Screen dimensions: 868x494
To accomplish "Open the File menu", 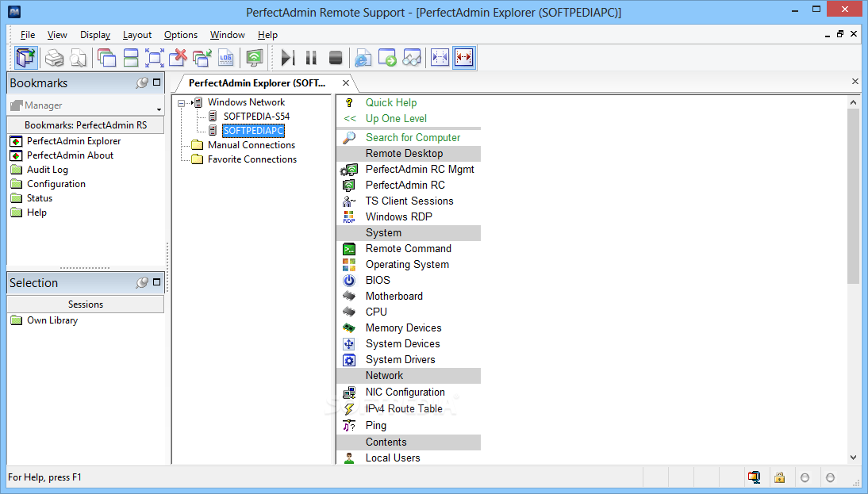I will tap(28, 35).
